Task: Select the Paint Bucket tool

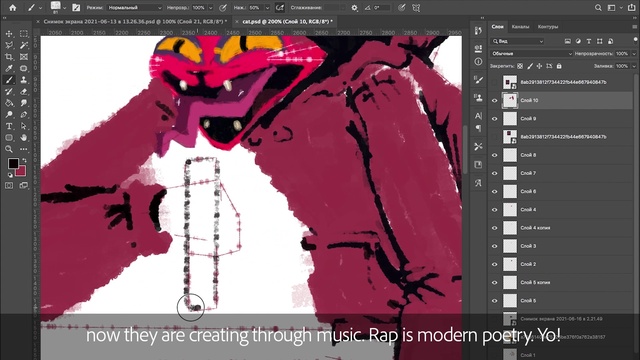Action: click(9, 103)
